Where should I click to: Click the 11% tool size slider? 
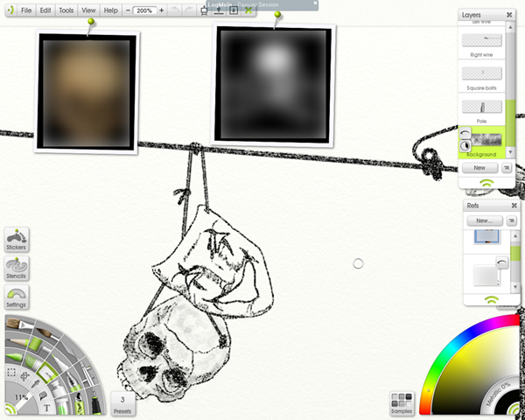(22, 397)
